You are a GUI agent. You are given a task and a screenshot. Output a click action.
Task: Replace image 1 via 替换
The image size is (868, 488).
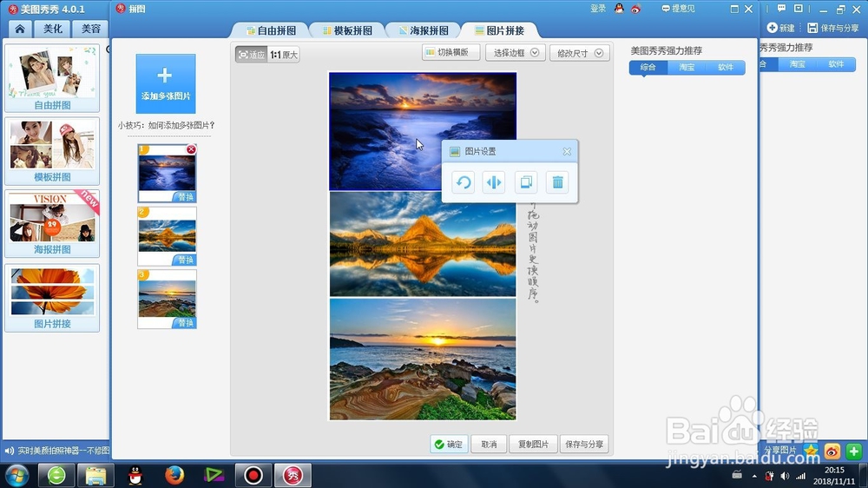(185, 196)
